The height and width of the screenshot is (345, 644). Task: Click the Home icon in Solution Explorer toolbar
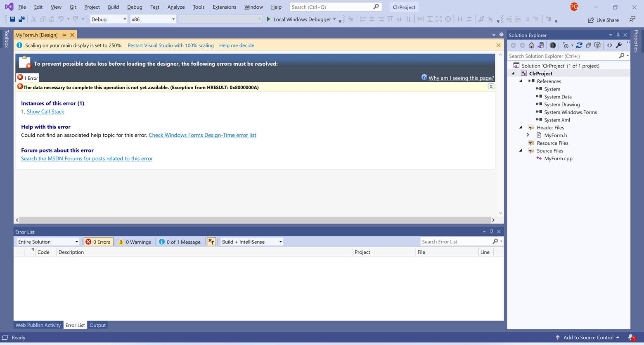[x=531, y=45]
